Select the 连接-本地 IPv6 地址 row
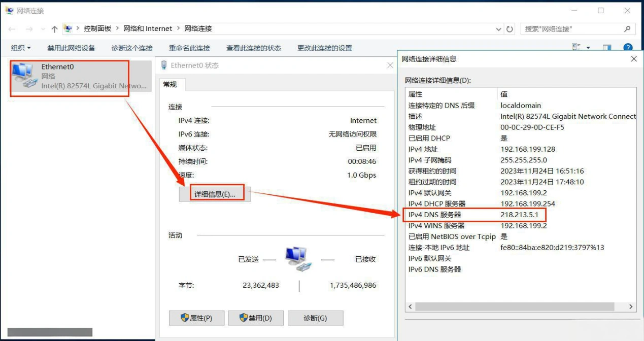The image size is (644, 341). tap(521, 248)
